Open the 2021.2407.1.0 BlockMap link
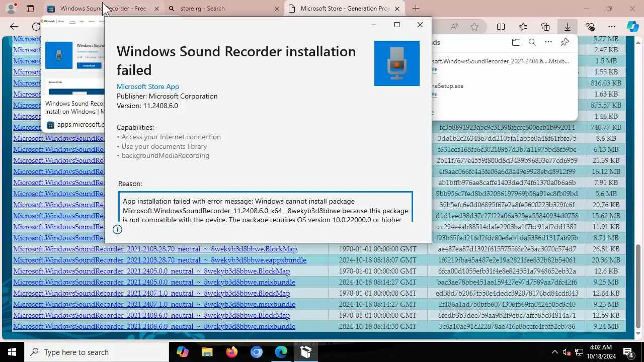The width and height of the screenshot is (644, 362). click(151, 293)
